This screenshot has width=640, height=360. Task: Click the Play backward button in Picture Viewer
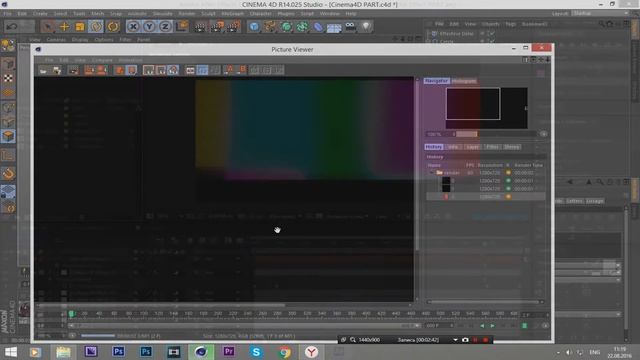pos(482,326)
